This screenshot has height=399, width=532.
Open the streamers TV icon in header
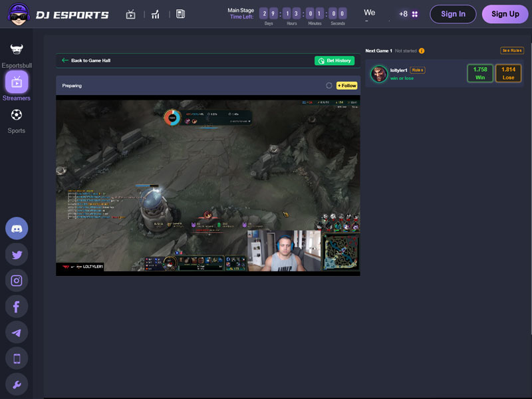pos(130,14)
